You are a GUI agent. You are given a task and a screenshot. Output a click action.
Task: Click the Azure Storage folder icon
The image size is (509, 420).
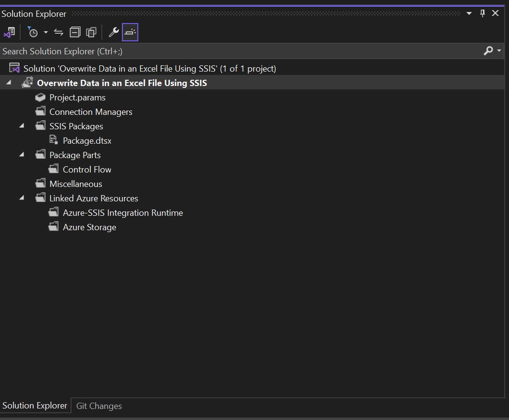pos(54,226)
